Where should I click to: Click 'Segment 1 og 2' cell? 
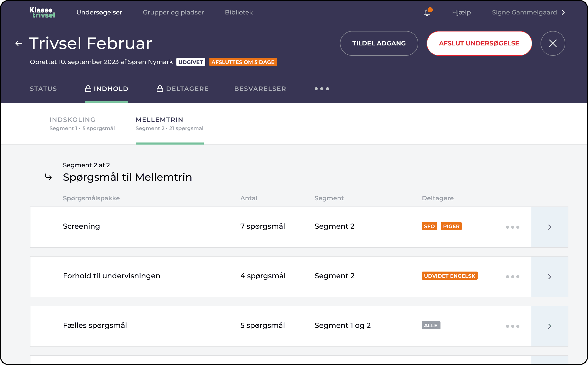(342, 325)
